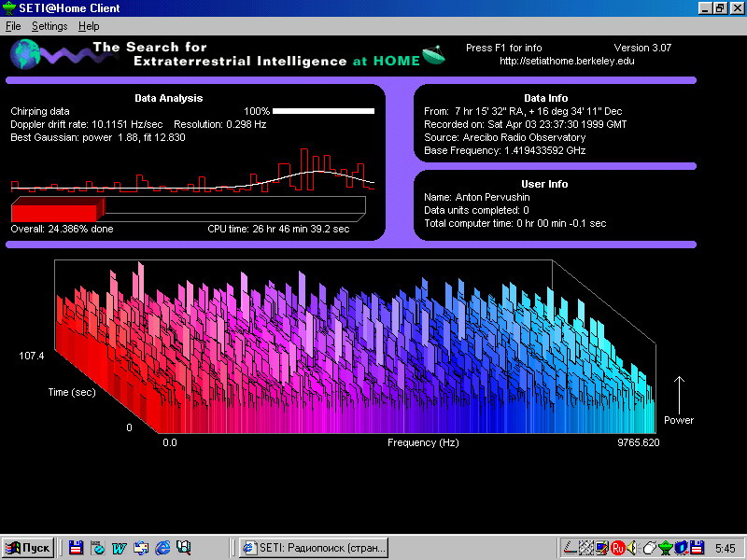Click the 3D frequency power spectrum graph

(356, 346)
